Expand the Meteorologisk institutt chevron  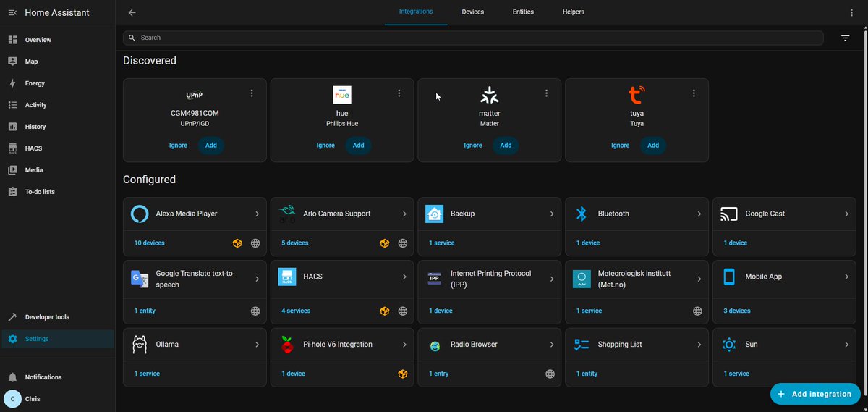[x=699, y=279]
